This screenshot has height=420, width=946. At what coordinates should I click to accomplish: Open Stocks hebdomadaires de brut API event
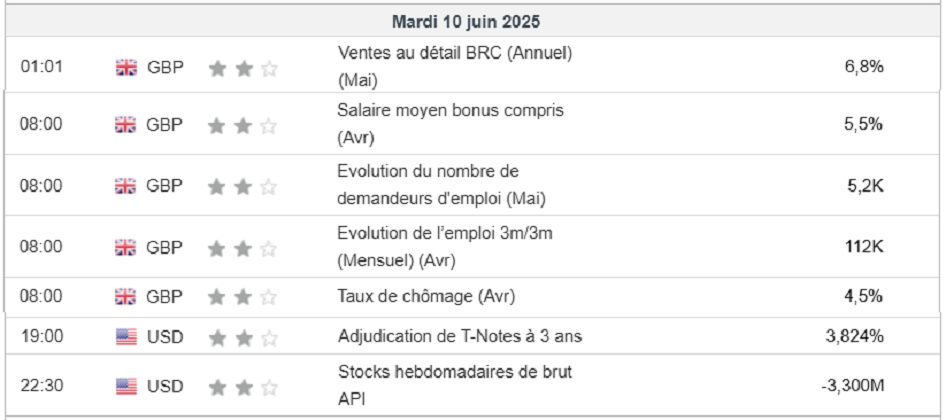click(455, 373)
